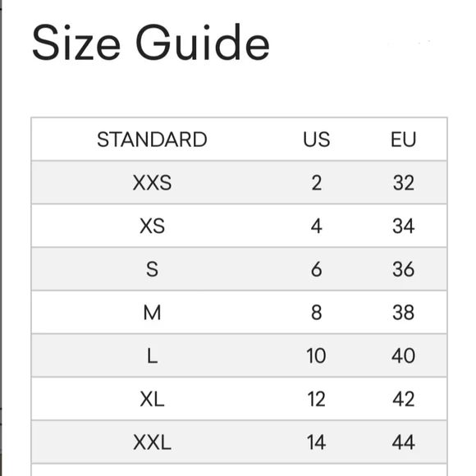The image size is (476, 476).
Task: Select the EU column header
Action: (404, 140)
